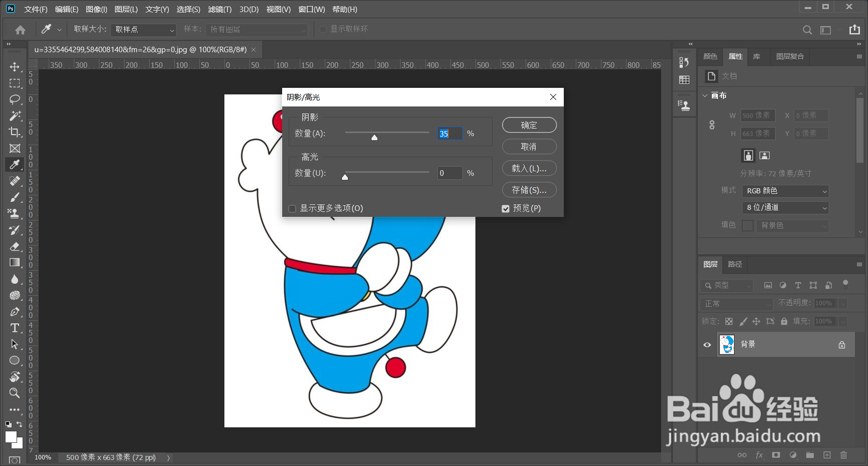Select the Ellipse shape tool

pyautogui.click(x=15, y=361)
